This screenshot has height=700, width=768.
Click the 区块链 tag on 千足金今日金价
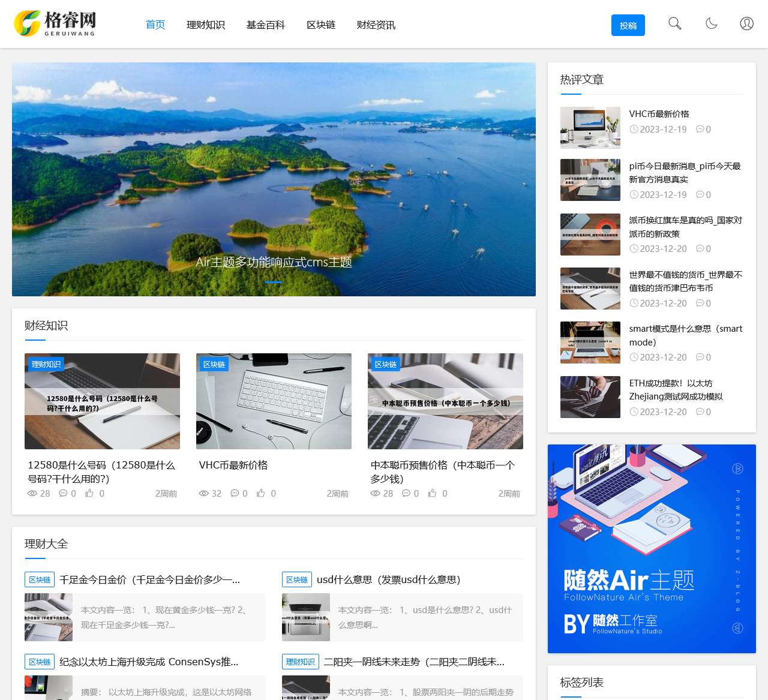[x=39, y=579]
